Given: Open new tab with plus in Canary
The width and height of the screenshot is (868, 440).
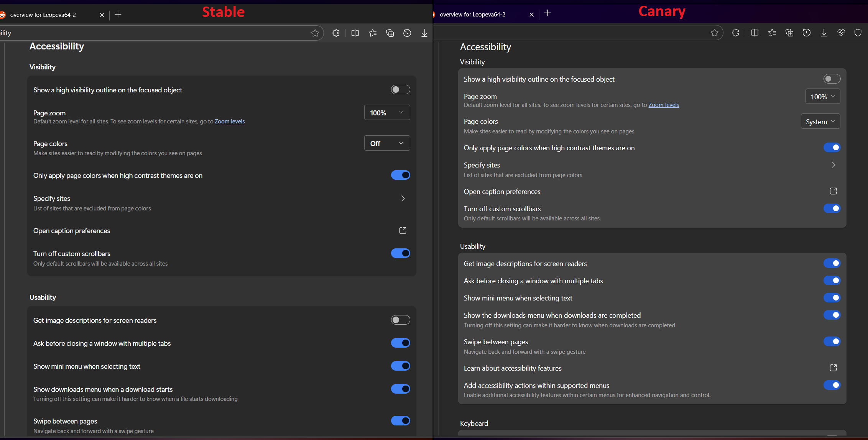Looking at the screenshot, I should [547, 13].
